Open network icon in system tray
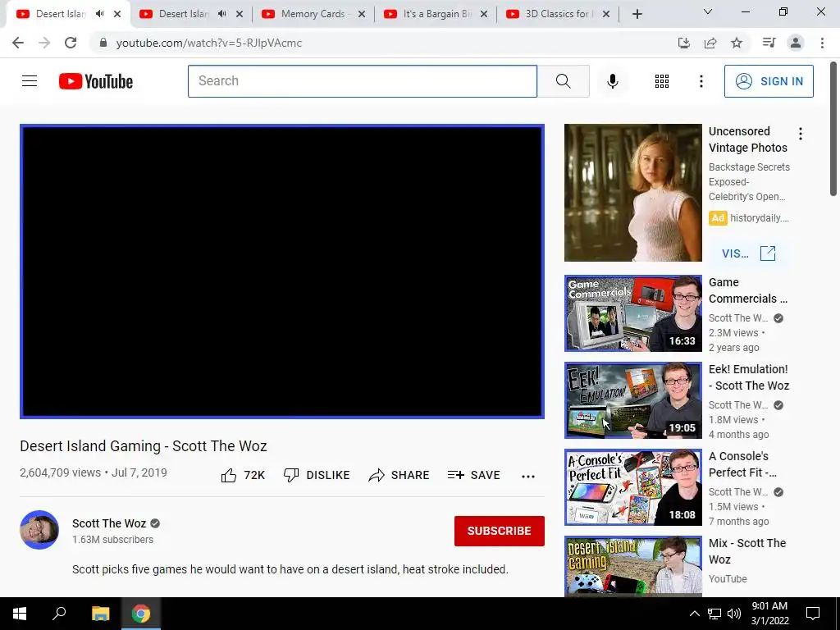 pos(714,614)
